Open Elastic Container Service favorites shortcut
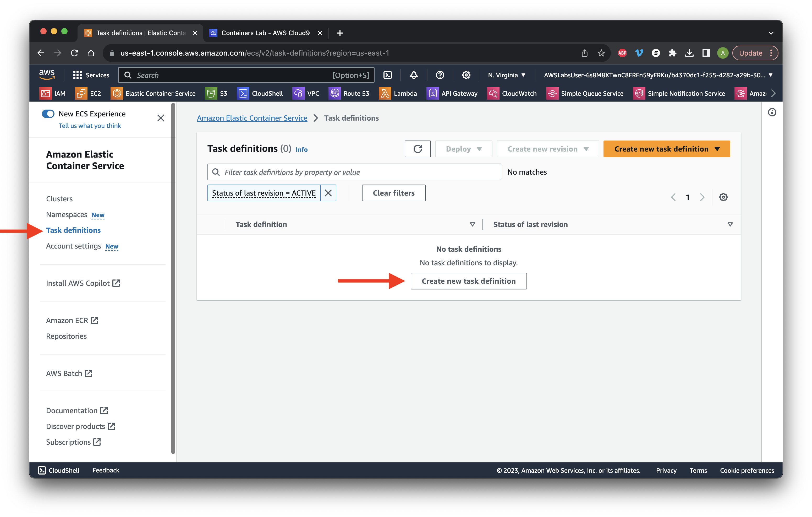 [x=153, y=94]
